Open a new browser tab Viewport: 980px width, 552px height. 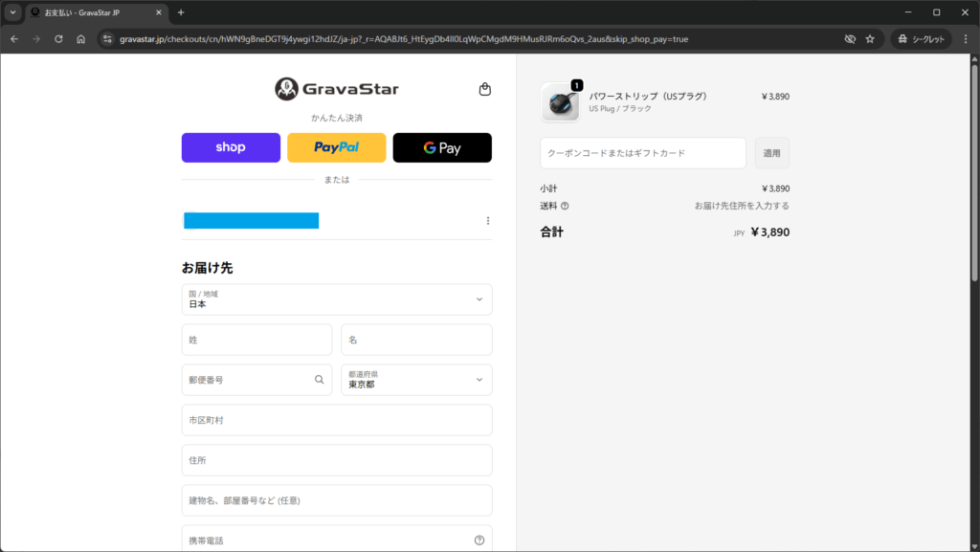(181, 12)
